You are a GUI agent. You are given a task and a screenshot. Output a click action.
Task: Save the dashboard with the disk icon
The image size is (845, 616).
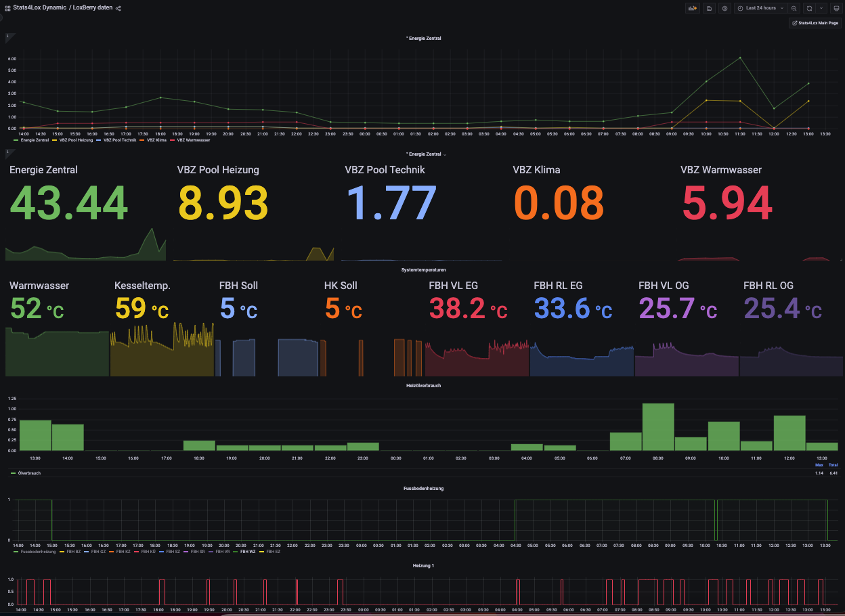click(x=709, y=8)
